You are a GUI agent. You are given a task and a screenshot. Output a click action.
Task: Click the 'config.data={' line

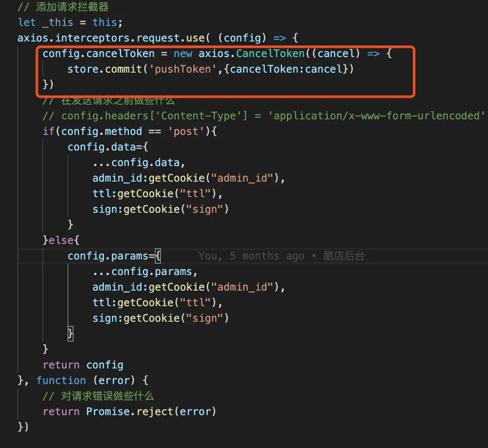coord(108,147)
